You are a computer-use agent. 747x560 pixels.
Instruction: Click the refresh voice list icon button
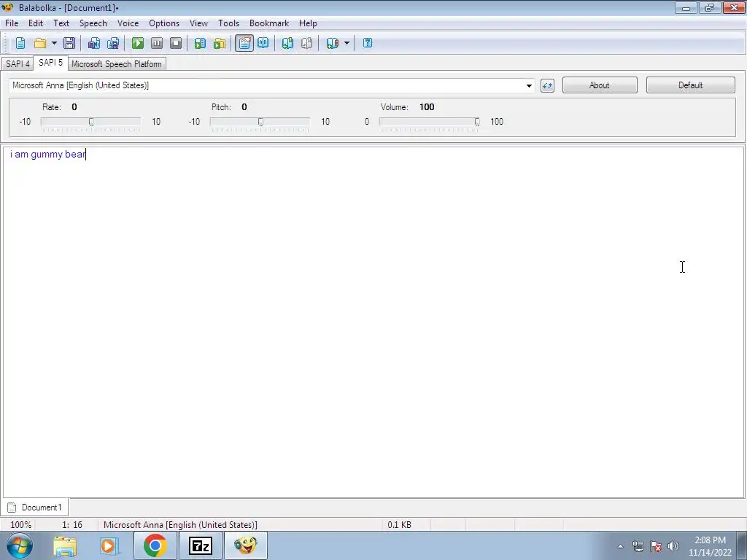pos(547,86)
